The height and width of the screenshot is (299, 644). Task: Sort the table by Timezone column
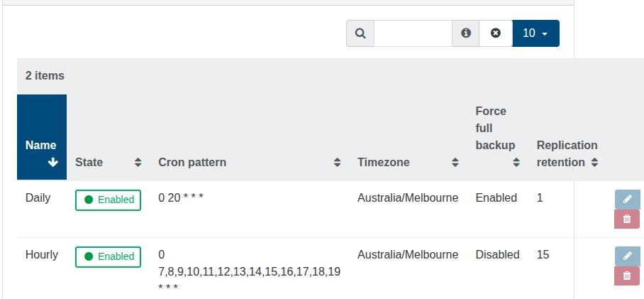pos(455,163)
